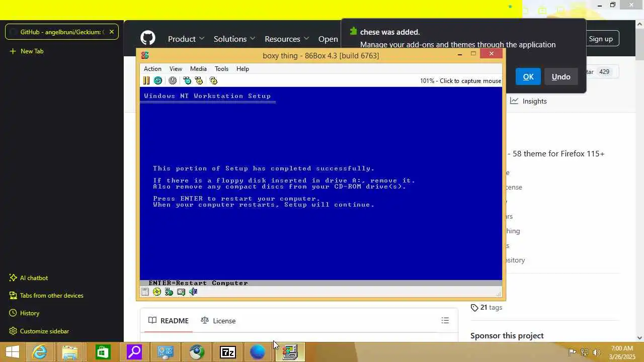Open File Explorer from taskbar
Screen dimensions: 644x362
pyautogui.click(x=70, y=352)
